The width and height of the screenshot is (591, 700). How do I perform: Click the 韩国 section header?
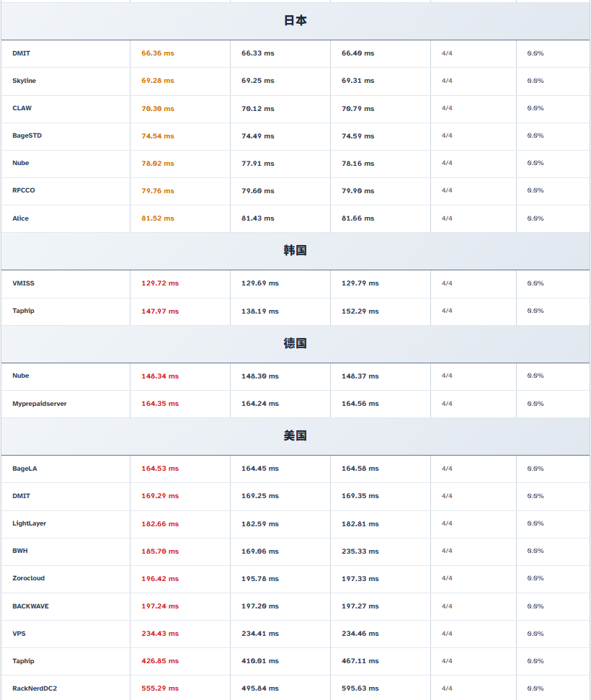(295, 251)
